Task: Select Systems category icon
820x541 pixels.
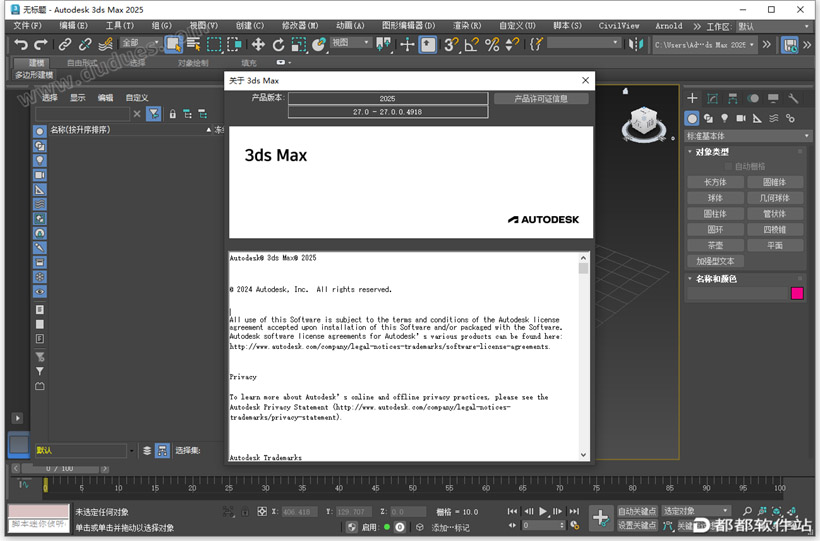Action: [x=790, y=119]
